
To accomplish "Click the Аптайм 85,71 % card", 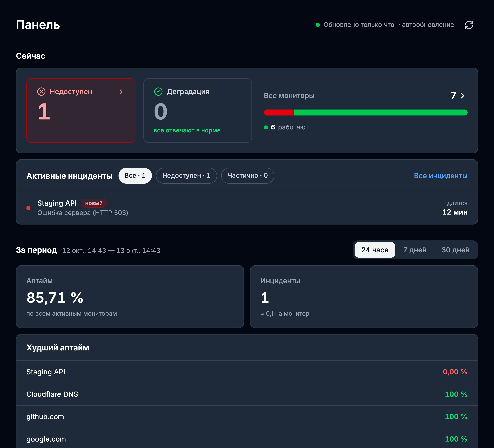I will coord(130,297).
